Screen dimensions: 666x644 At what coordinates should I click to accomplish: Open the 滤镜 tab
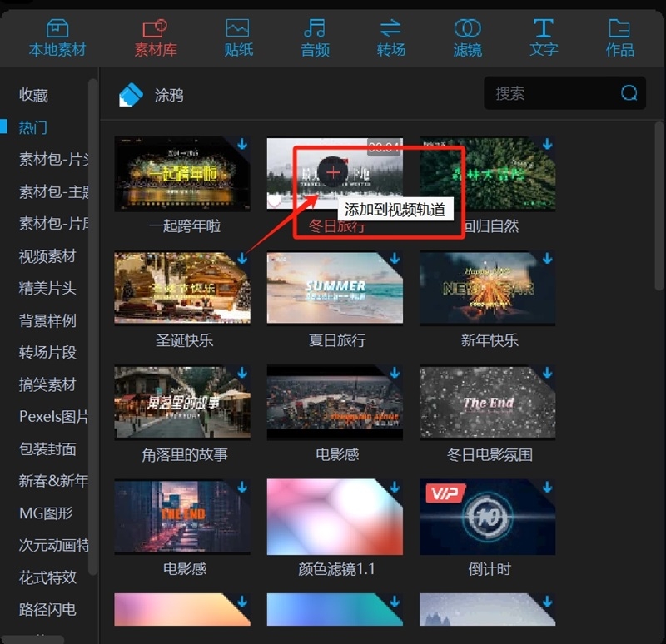click(x=467, y=38)
